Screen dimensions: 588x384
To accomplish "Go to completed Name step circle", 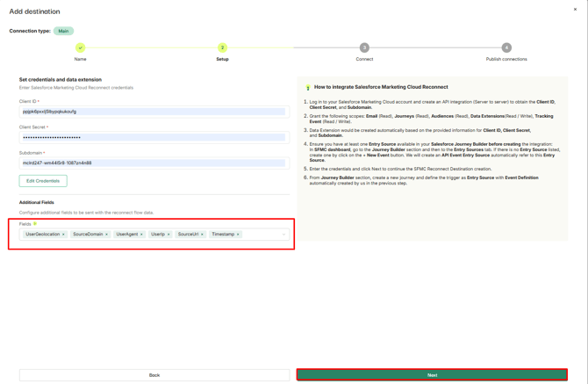I will pos(80,47).
